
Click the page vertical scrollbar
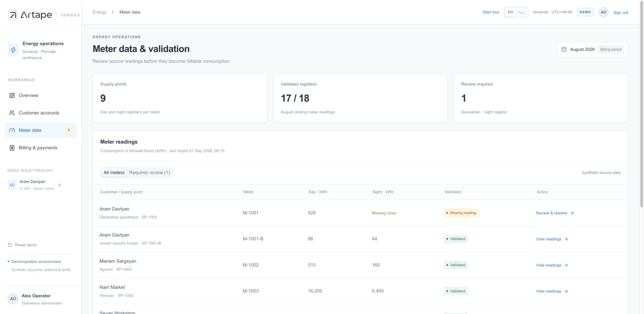point(642,104)
